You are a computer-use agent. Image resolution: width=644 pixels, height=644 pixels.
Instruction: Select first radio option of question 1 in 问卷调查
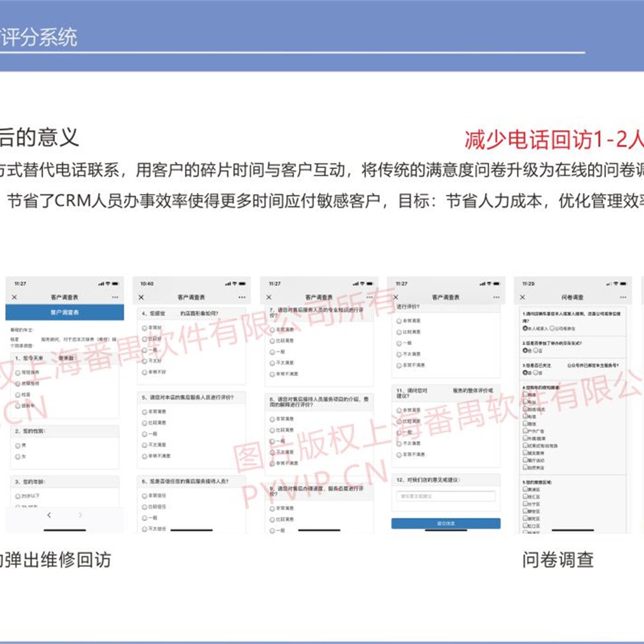pyautogui.click(x=525, y=328)
